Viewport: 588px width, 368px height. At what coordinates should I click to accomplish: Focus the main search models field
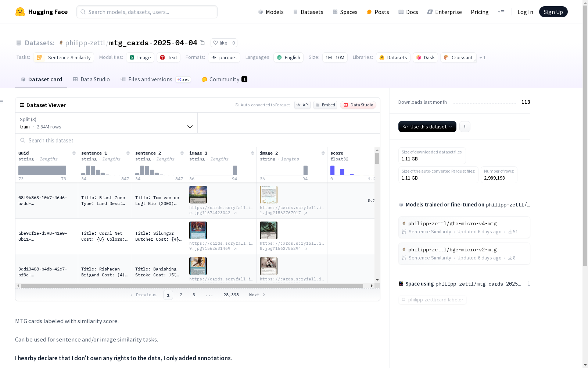click(147, 12)
